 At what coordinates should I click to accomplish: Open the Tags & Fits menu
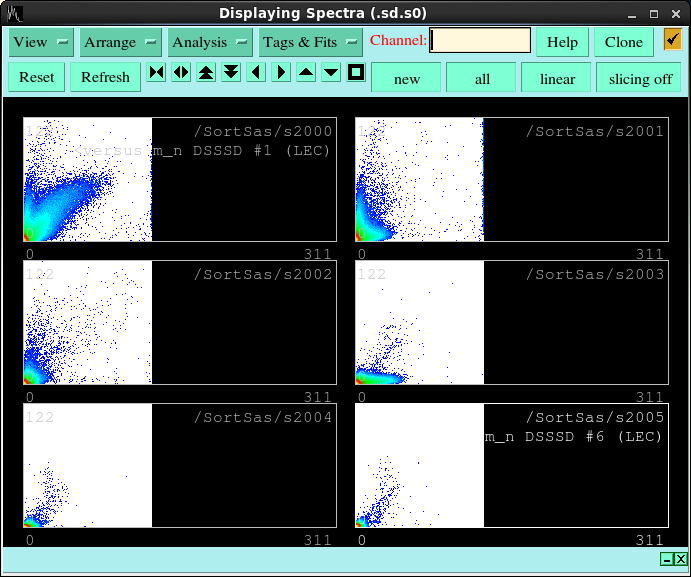pos(310,42)
